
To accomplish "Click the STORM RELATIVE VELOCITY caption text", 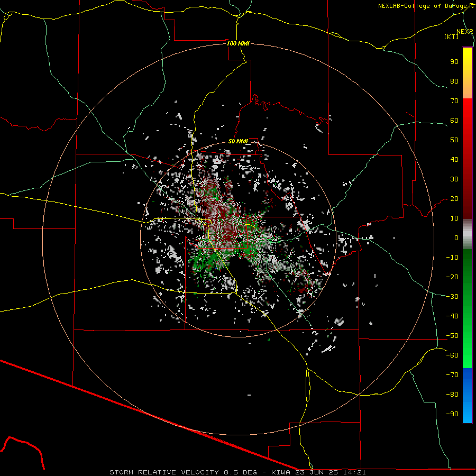I will coord(166,472).
